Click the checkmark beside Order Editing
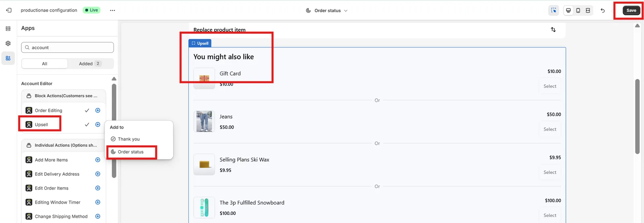This screenshot has width=644, height=223. tap(87, 110)
